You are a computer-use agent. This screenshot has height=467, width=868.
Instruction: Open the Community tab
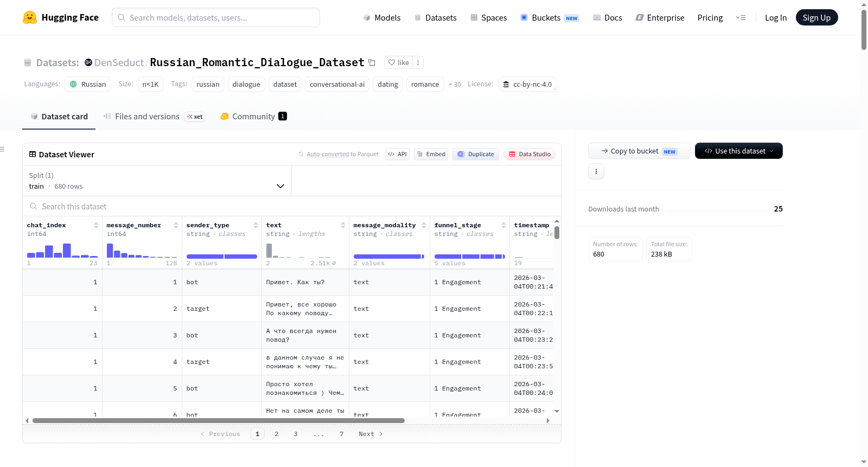click(x=253, y=116)
